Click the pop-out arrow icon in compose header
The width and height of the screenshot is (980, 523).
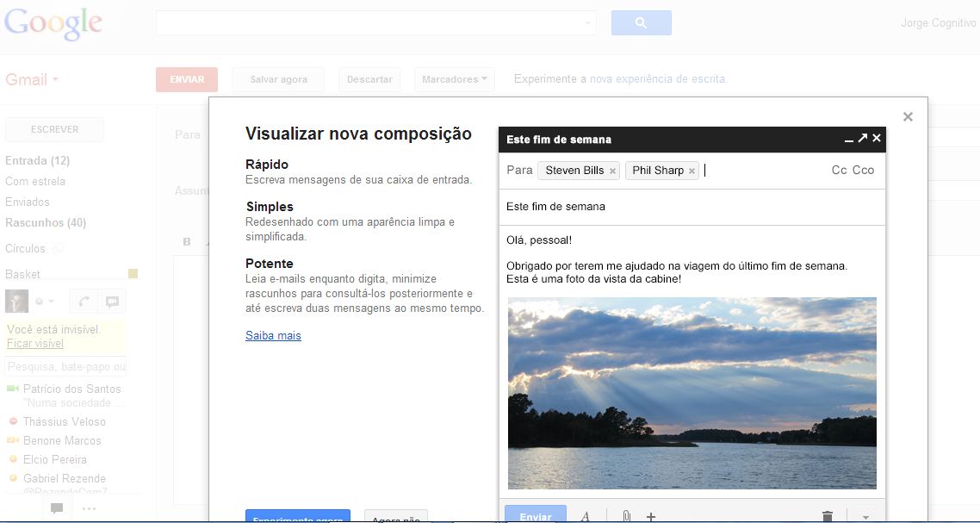click(x=862, y=139)
